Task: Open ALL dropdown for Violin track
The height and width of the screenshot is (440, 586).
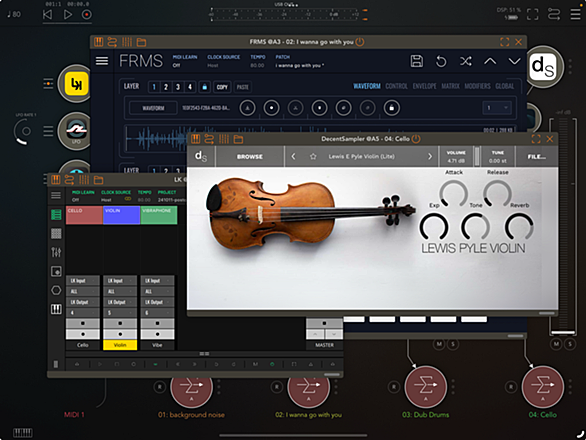Action: click(x=120, y=291)
